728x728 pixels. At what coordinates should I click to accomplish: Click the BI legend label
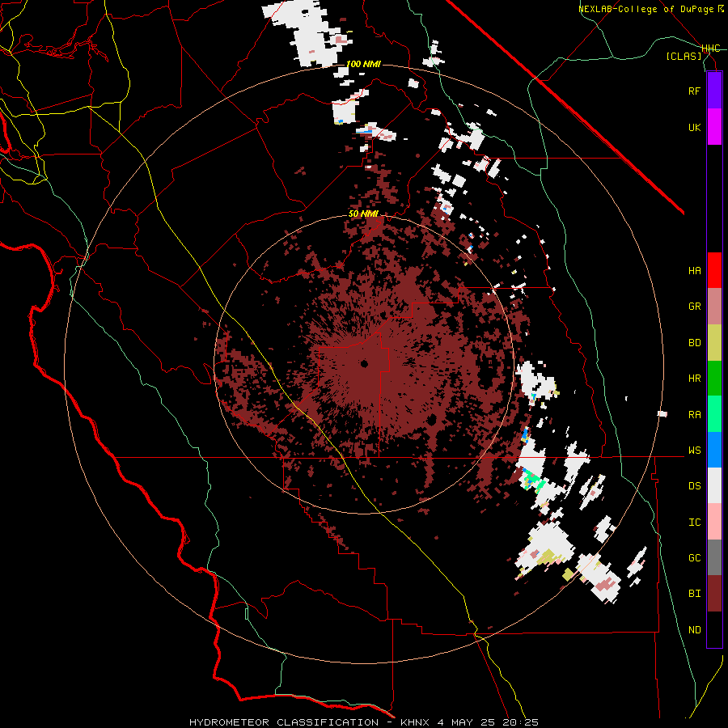(x=694, y=594)
